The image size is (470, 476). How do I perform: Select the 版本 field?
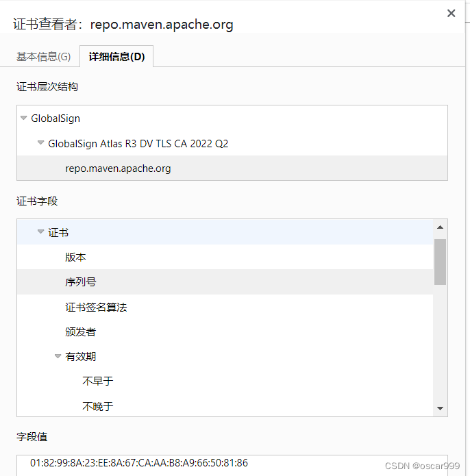point(225,257)
